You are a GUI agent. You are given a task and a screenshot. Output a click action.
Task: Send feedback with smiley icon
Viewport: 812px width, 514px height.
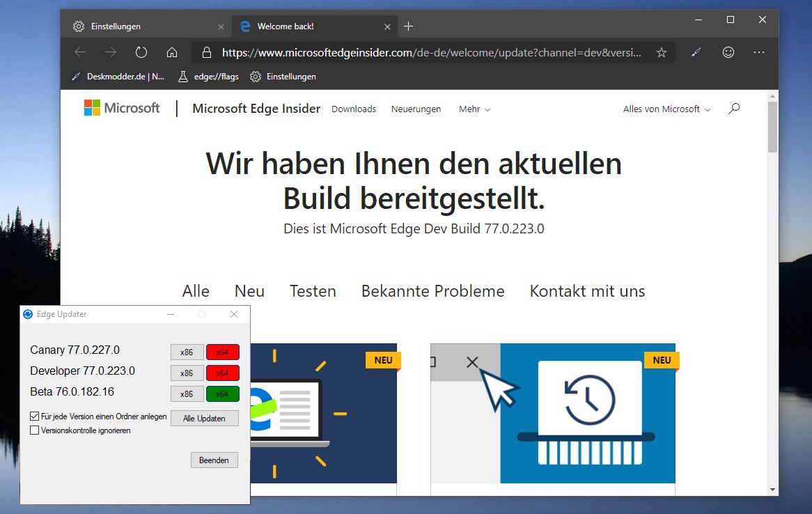coord(728,52)
